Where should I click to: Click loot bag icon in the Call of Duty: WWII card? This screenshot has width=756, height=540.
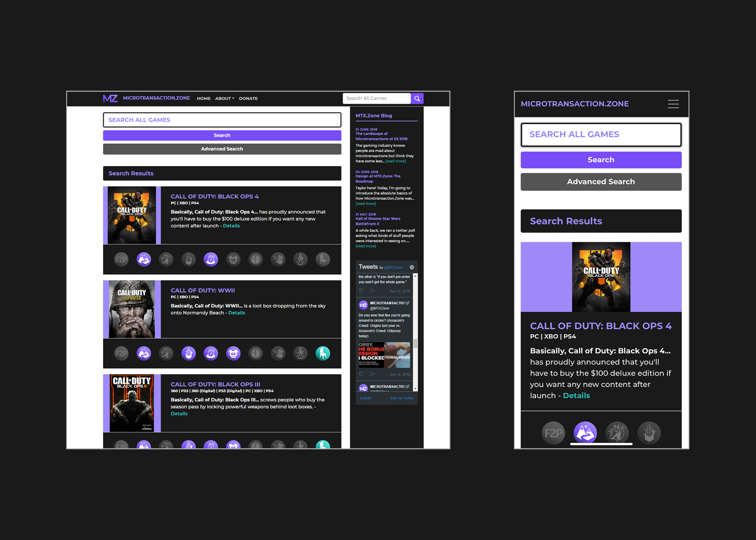coord(211,353)
